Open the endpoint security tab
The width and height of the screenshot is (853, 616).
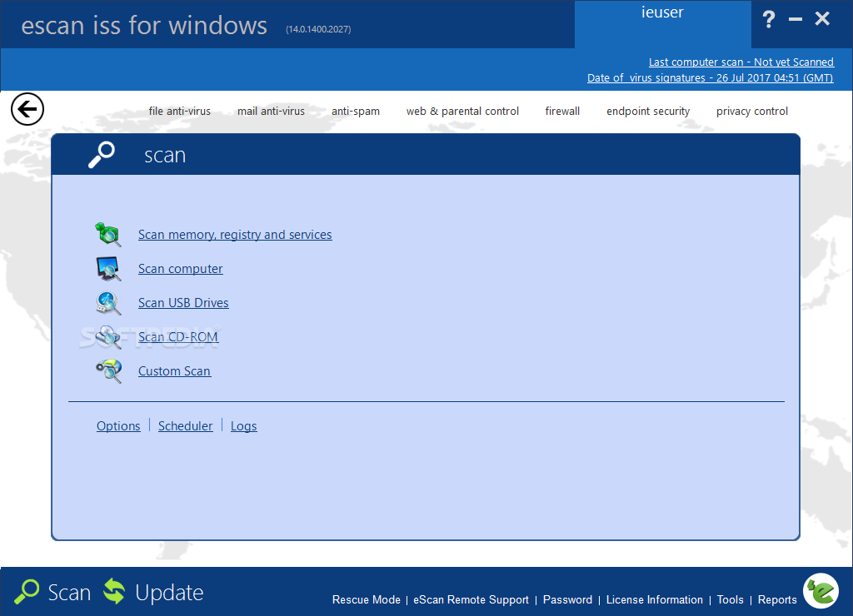(x=648, y=111)
